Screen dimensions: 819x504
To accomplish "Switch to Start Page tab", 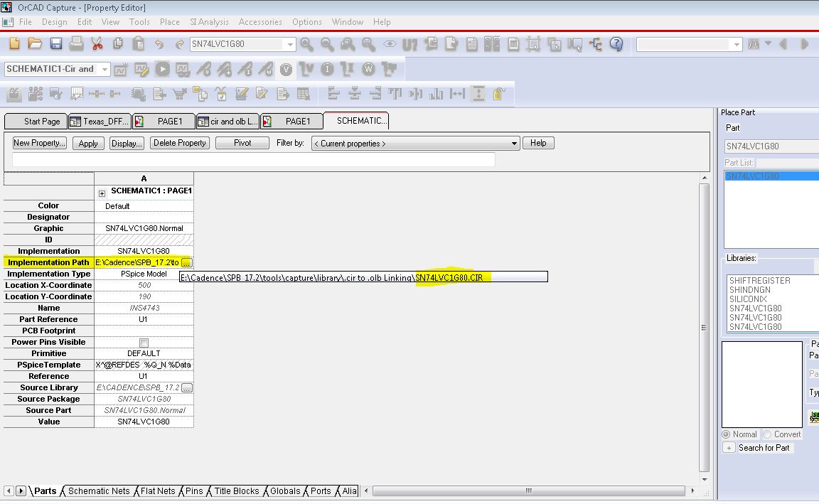I will [x=36, y=121].
